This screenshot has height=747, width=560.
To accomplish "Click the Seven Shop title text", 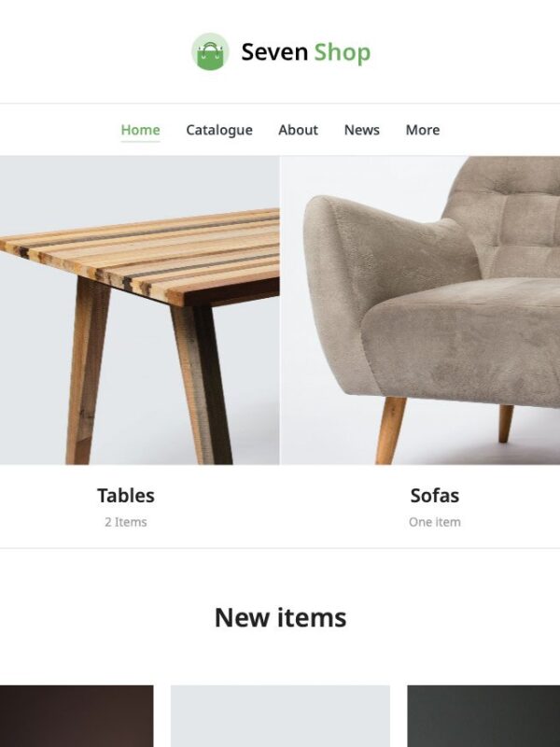I will 306,52.
